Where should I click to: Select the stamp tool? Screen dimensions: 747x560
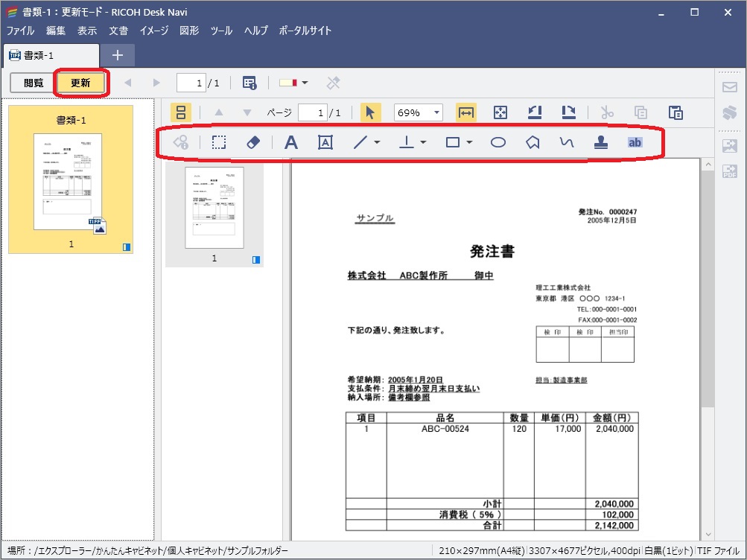pos(600,142)
